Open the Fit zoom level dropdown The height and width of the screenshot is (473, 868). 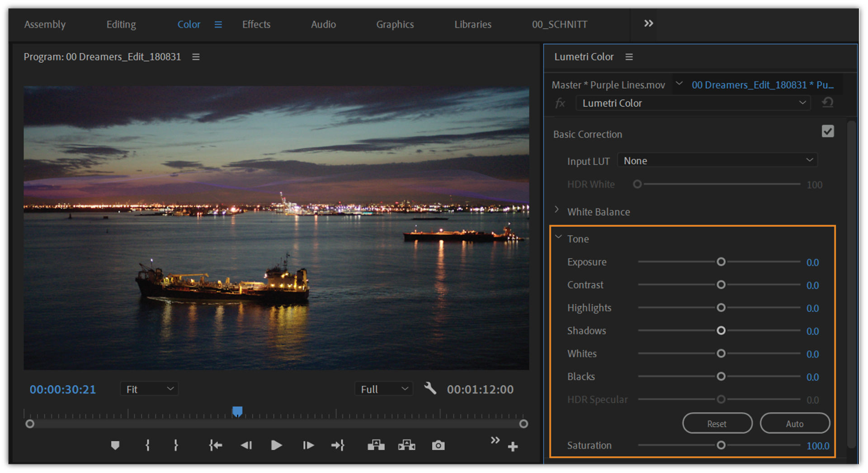tap(149, 389)
